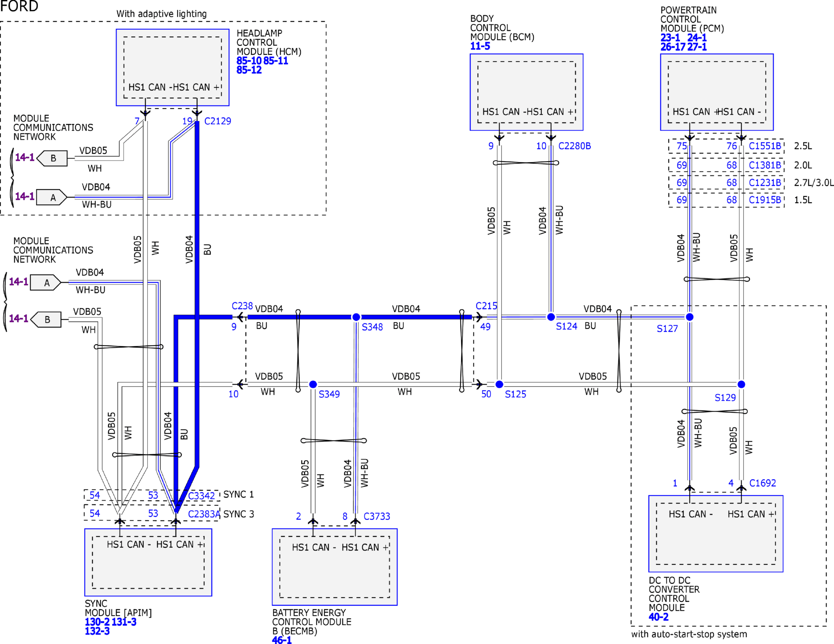The height and width of the screenshot is (644, 834).
Task: Open BCM page reference 11-5
Action: pyautogui.click(x=480, y=46)
